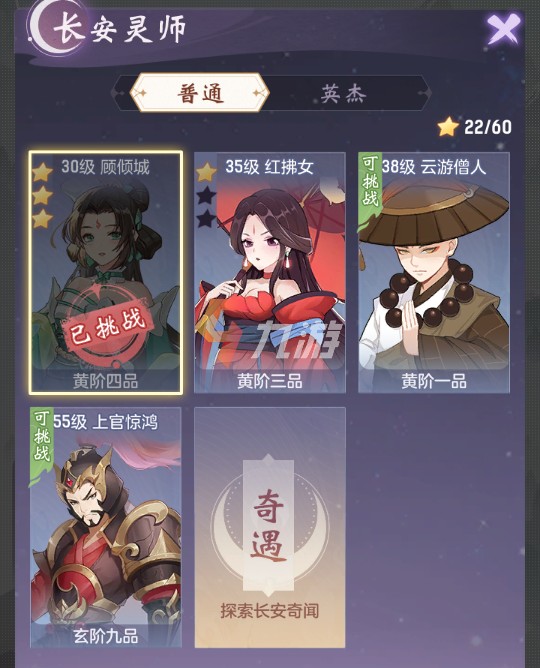540x668 pixels.
Task: Click the 可挑战 ribbon on 上官惊鸿
Action: 41,439
